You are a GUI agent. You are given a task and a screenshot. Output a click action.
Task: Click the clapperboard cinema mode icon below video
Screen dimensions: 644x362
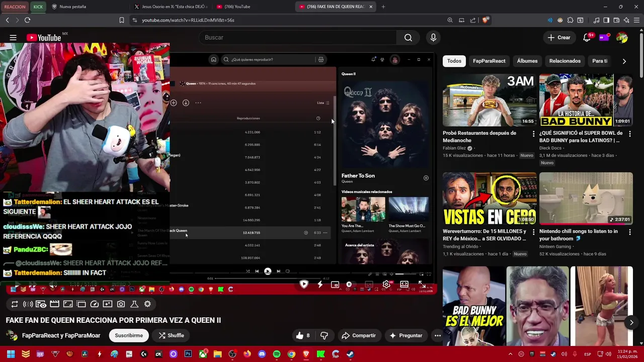(54, 304)
